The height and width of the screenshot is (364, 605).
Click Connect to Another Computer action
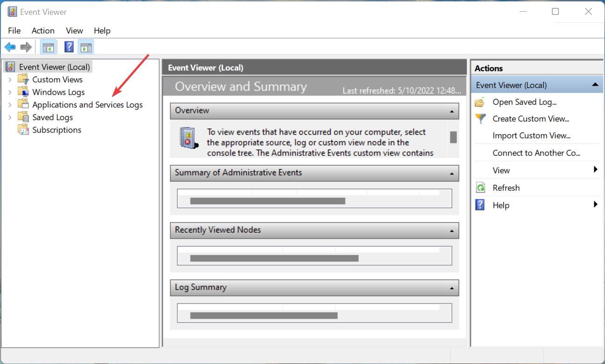click(x=536, y=153)
